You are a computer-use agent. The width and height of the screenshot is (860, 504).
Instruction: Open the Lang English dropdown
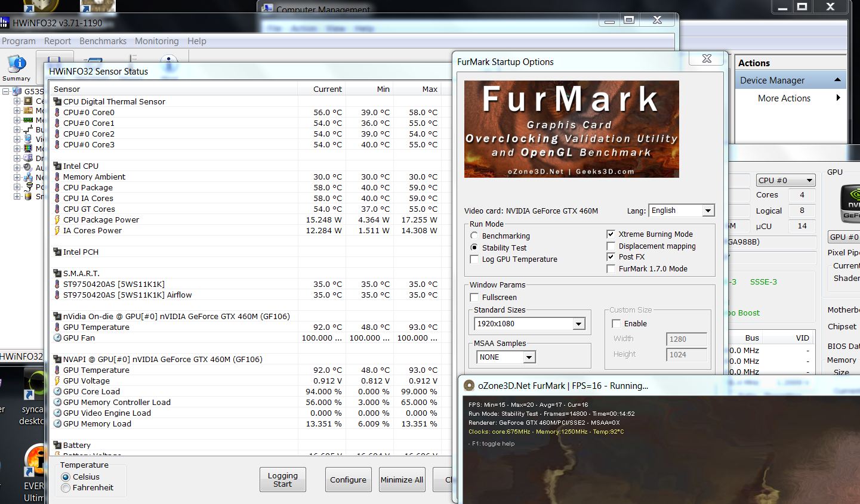(708, 211)
